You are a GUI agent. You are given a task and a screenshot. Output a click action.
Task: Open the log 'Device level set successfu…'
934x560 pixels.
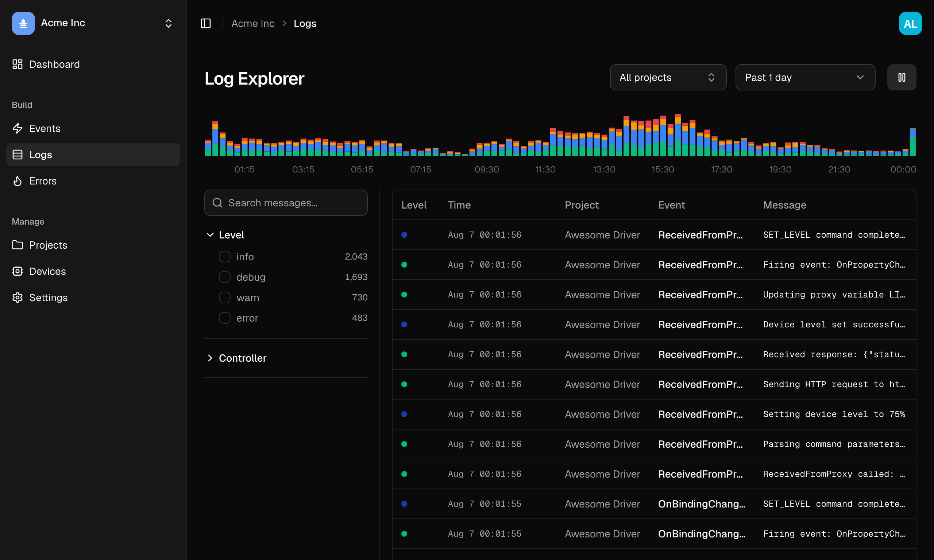[x=654, y=324]
